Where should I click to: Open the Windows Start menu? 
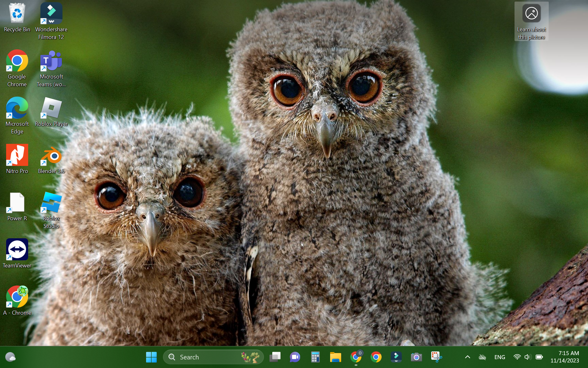pos(151,357)
